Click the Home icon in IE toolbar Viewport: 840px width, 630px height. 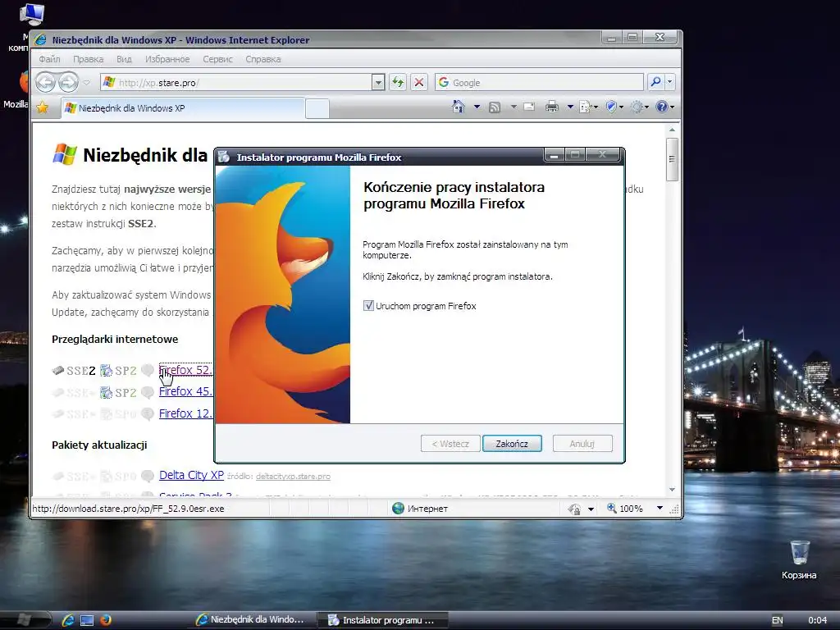tap(458, 107)
